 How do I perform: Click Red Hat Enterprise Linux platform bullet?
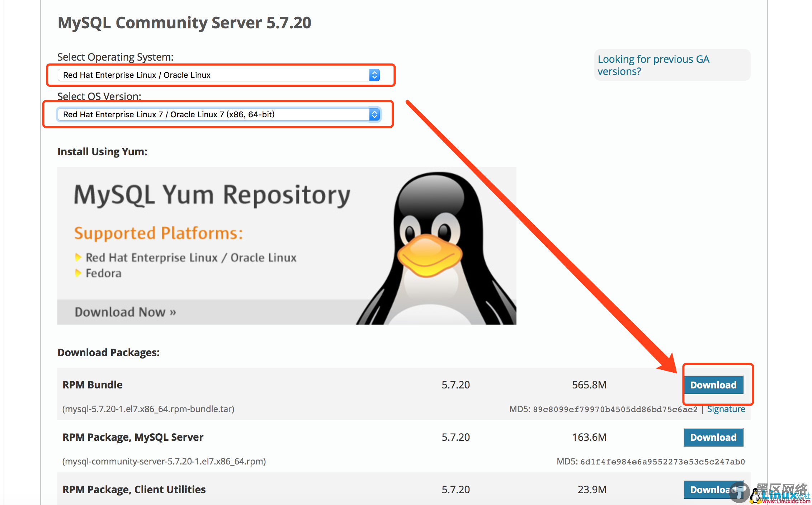tap(191, 258)
